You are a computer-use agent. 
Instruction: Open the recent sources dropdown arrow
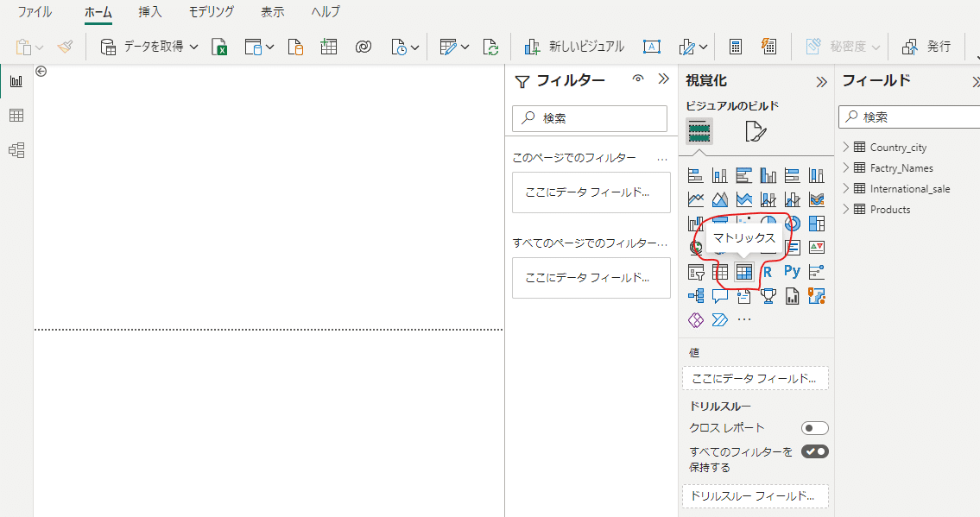(x=415, y=47)
